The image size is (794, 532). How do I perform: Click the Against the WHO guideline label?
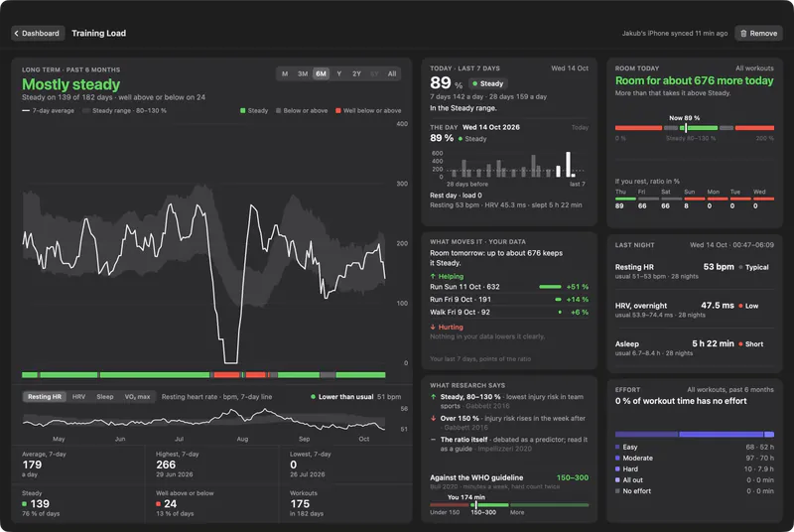point(476,477)
